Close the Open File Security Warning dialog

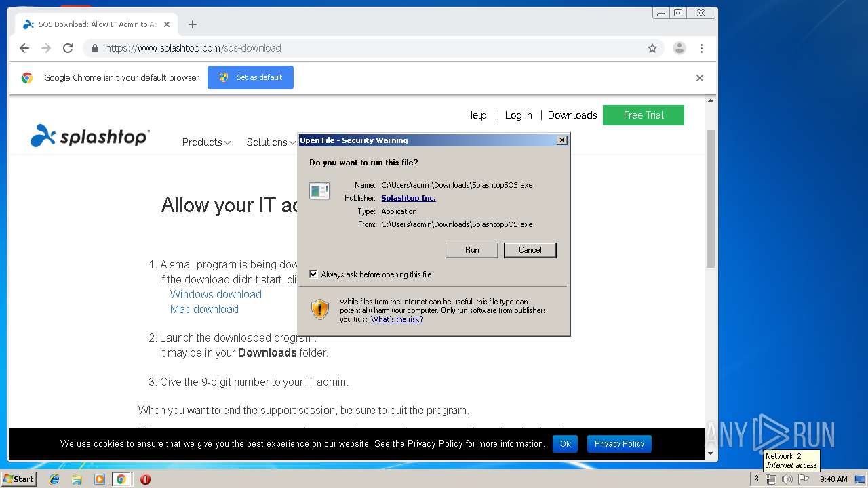561,140
